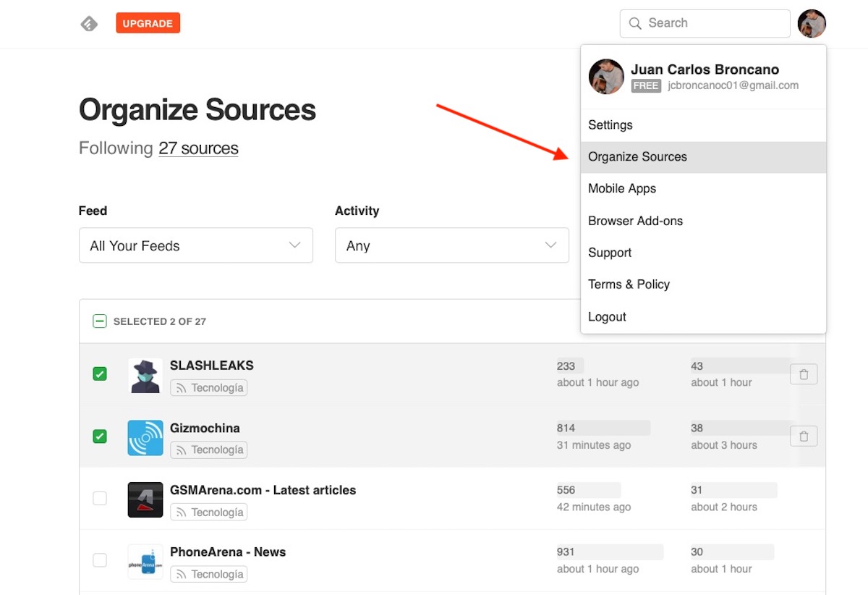Click the GSMArena.com source icon
868x595 pixels.
145,499
